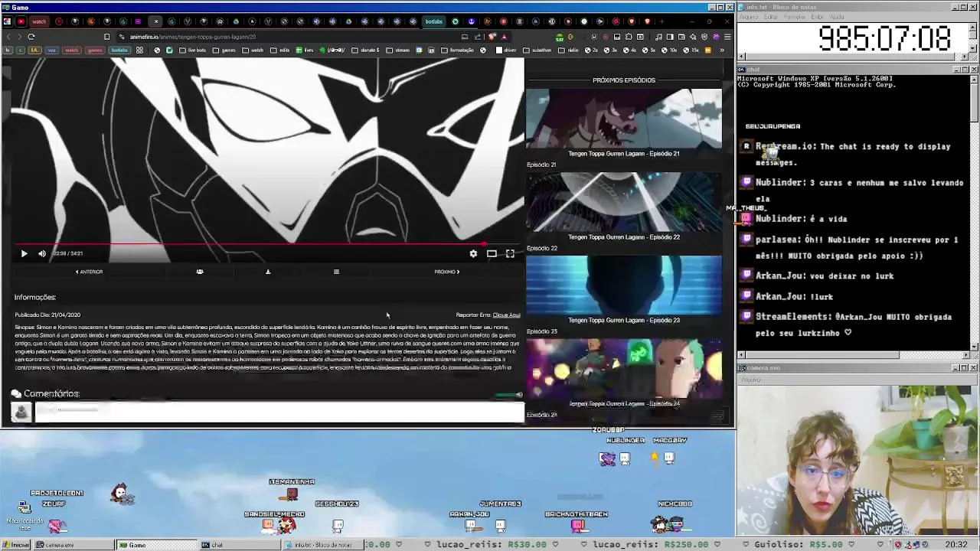Toggle theater mode on the player
The width and height of the screenshot is (980, 551).
coord(492,253)
